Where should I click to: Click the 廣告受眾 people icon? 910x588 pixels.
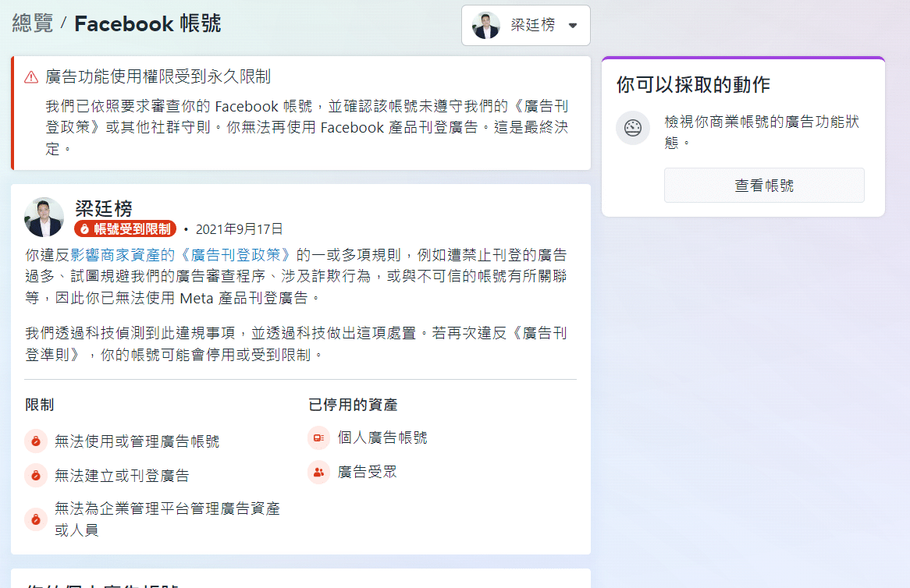pos(318,472)
